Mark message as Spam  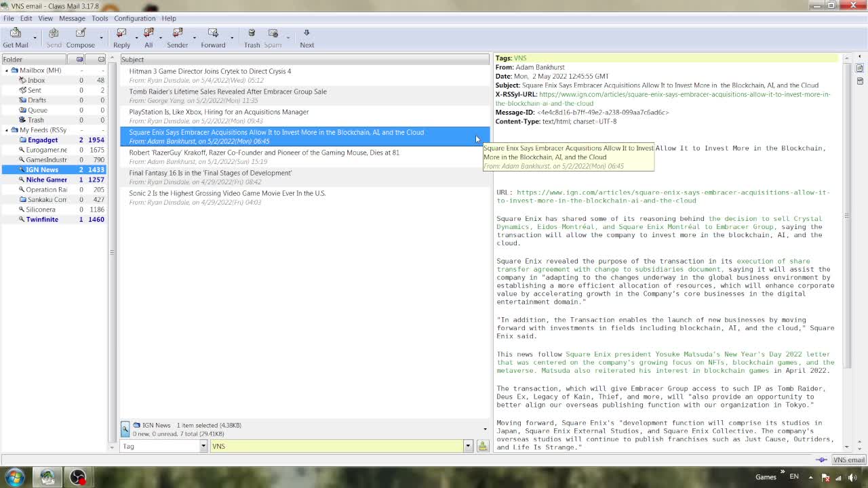click(273, 38)
